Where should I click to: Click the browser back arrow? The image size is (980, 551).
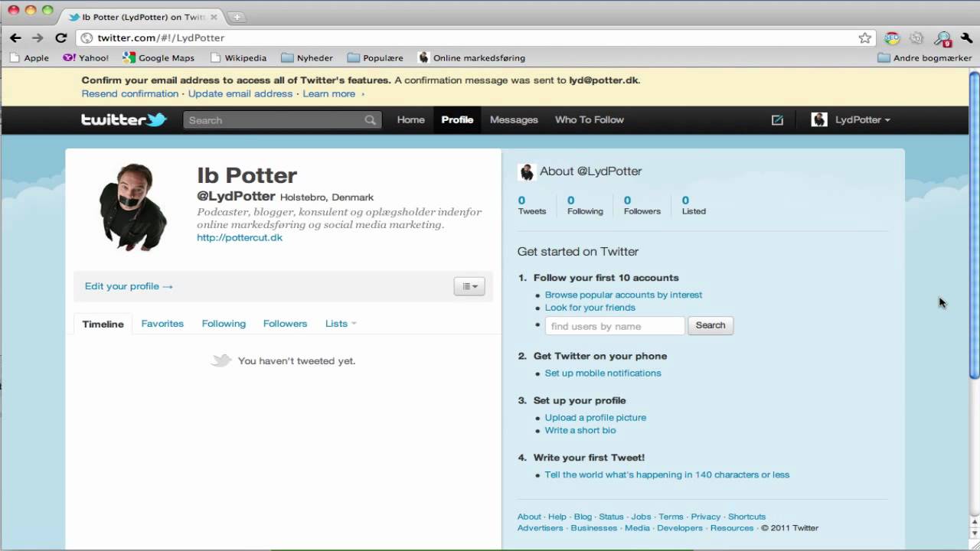pyautogui.click(x=15, y=37)
